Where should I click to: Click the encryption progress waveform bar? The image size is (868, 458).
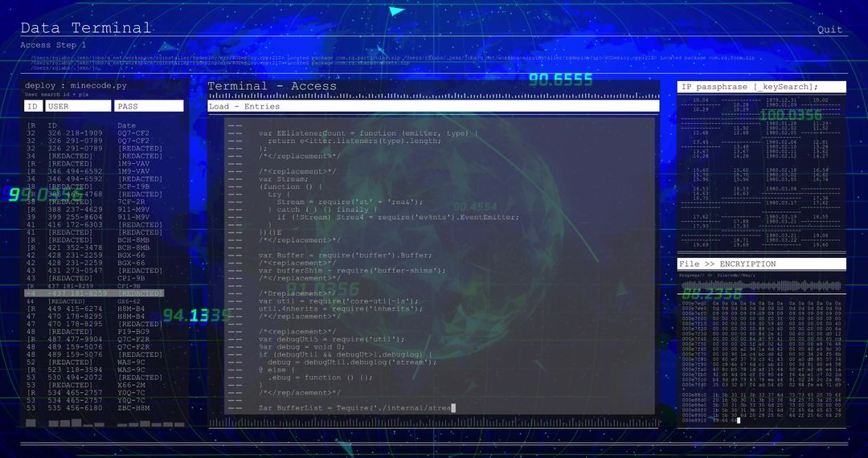[x=760, y=285]
